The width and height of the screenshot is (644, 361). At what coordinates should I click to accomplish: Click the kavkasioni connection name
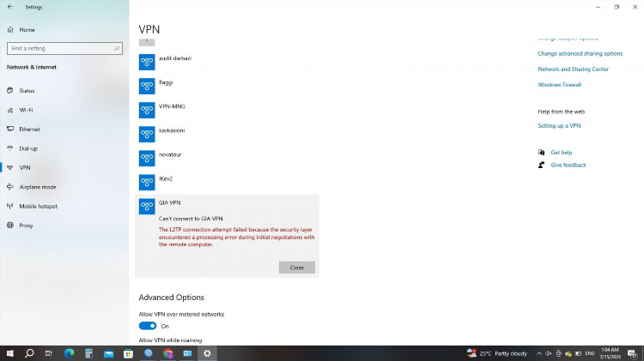pyautogui.click(x=172, y=130)
